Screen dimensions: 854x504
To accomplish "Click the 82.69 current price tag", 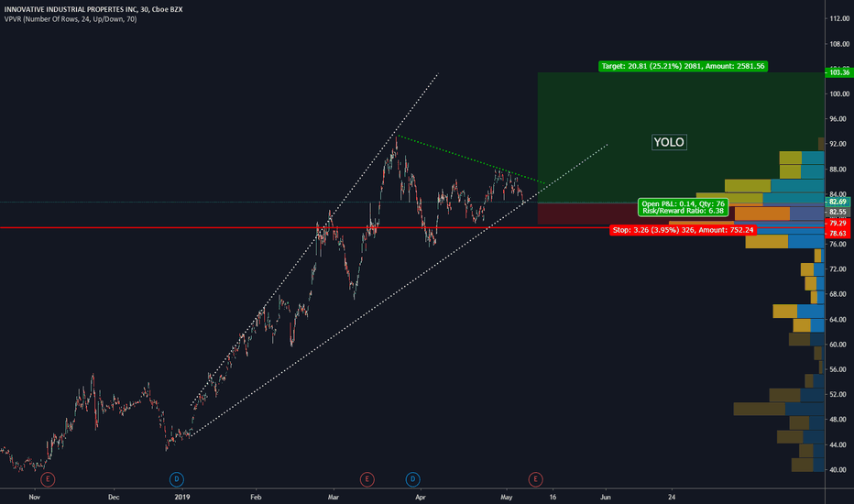I will (838, 203).
